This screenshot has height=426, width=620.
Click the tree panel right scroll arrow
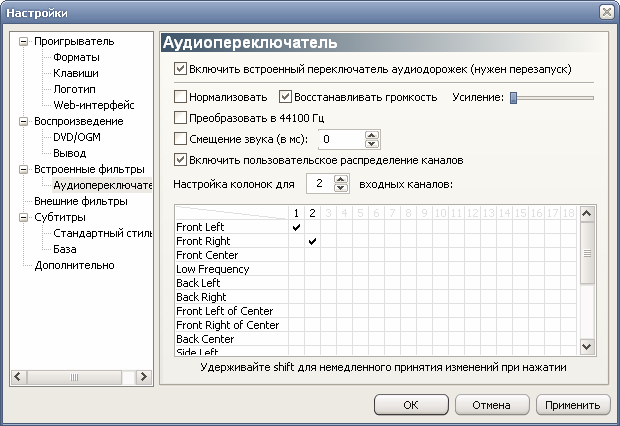pyautogui.click(x=144, y=377)
